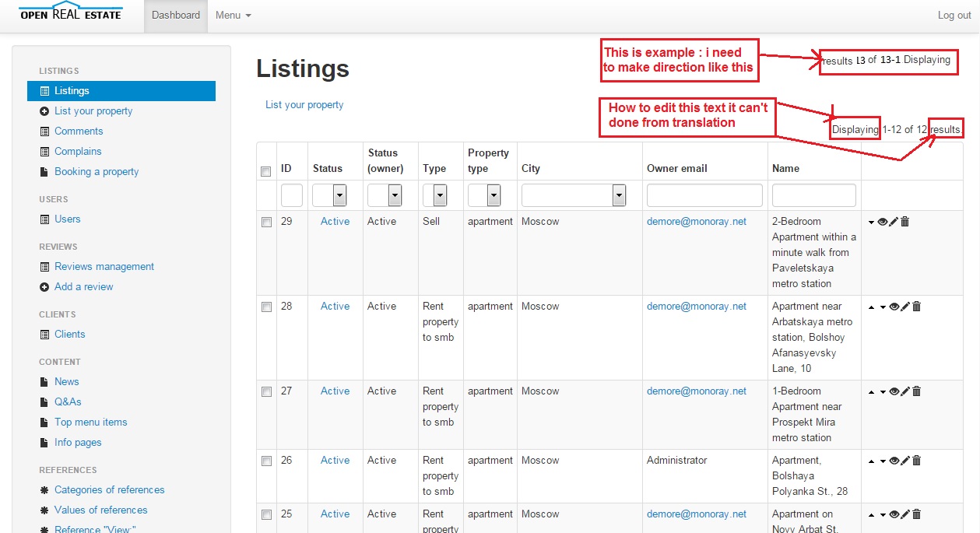Screen dimensions: 980x533
Task: Go to the Dashboard tab
Action: click(176, 16)
